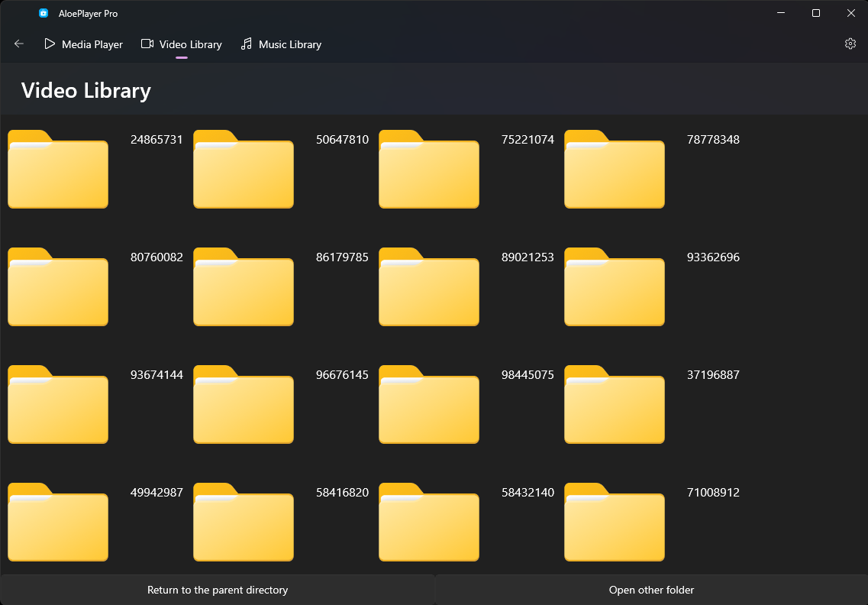Select the folder icon labeled 89021253
Screen dimensions: 868x605
point(429,287)
